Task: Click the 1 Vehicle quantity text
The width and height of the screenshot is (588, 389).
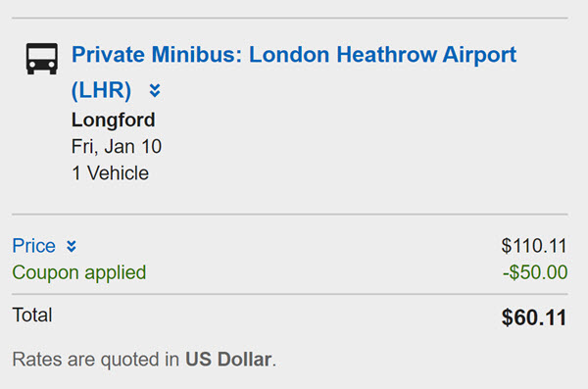Action: tap(110, 173)
